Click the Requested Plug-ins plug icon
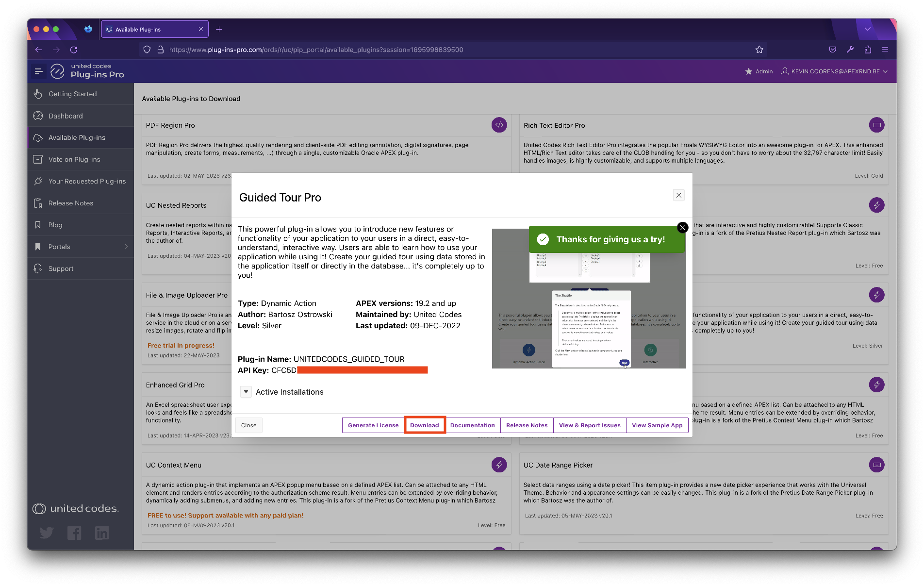This screenshot has width=924, height=586. 38,181
